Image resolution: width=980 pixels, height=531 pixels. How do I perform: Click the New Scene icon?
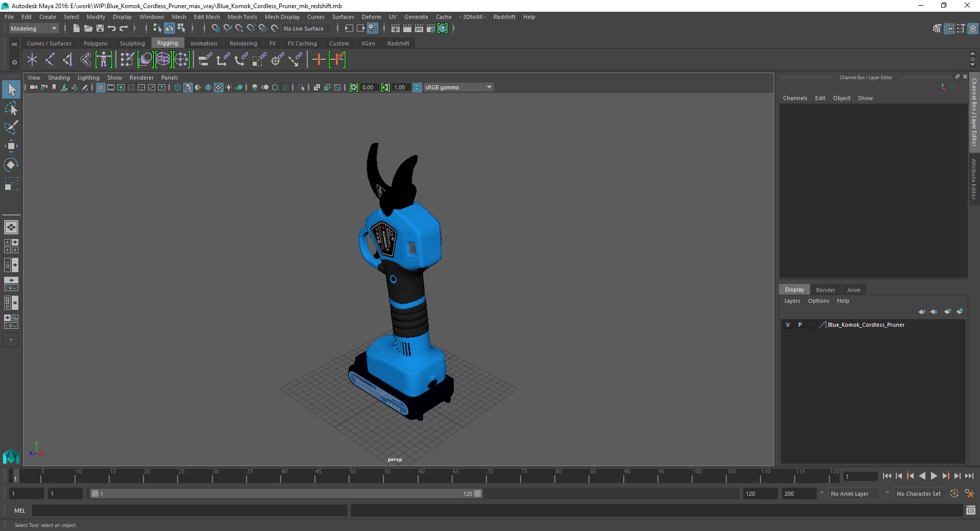(x=76, y=29)
